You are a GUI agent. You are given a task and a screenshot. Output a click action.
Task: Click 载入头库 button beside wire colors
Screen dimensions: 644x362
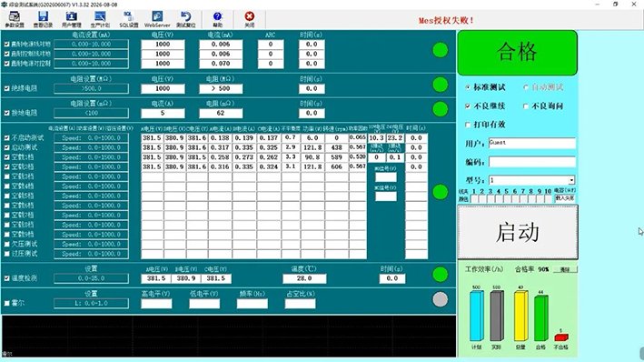(565, 198)
